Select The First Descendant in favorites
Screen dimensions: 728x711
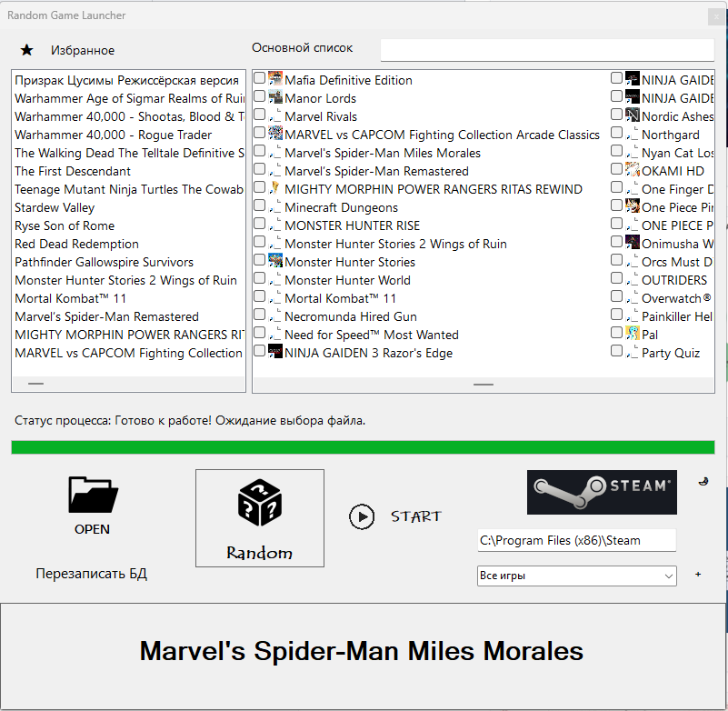point(73,171)
